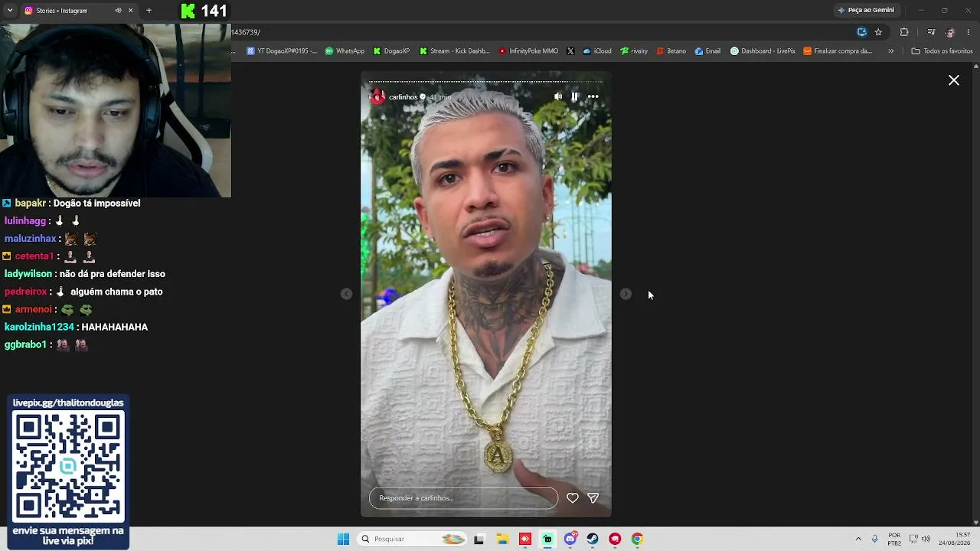Mute the Instagram tab audio
The height and width of the screenshot is (551, 980).
click(x=118, y=11)
